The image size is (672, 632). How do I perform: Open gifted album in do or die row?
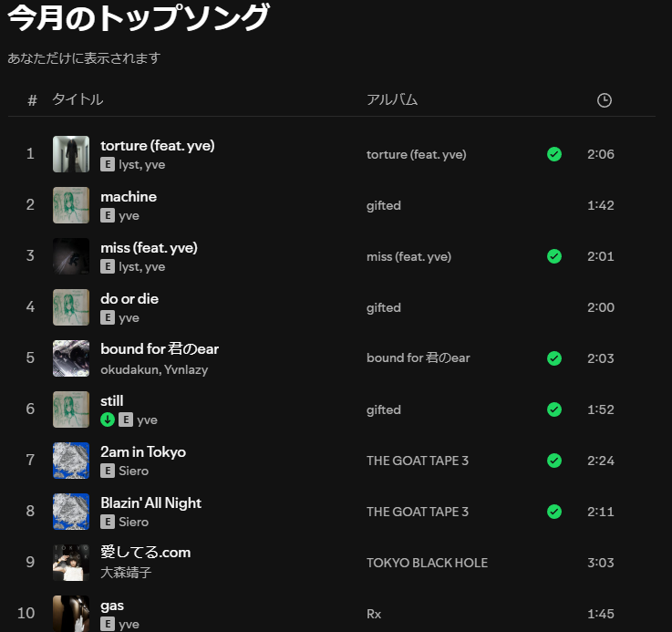point(384,307)
